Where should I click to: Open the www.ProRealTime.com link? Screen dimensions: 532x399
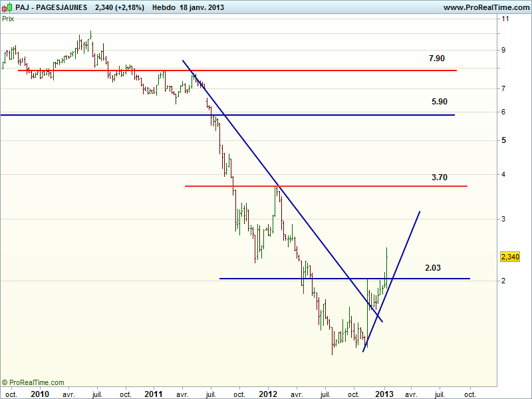click(485, 7)
